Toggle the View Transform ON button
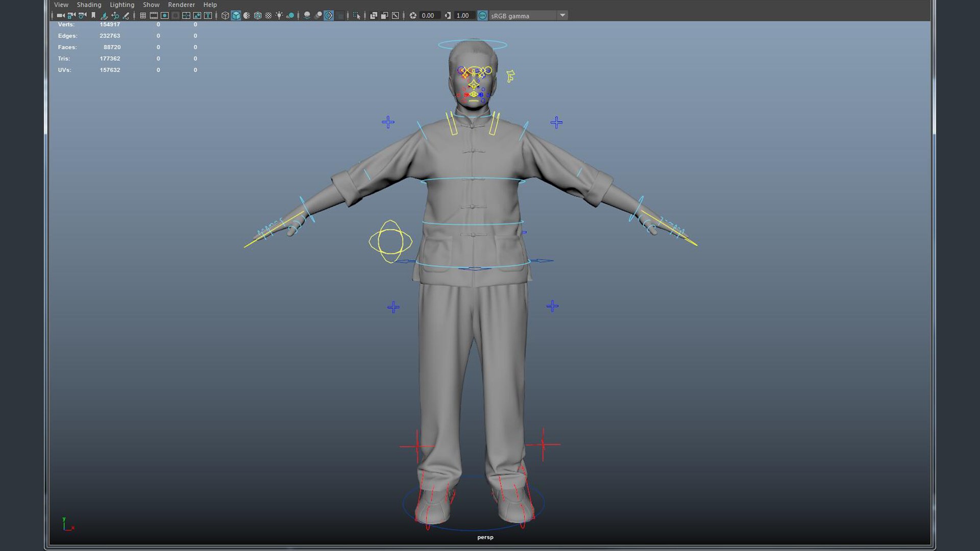Screen dimensions: 980x551 click(482, 16)
